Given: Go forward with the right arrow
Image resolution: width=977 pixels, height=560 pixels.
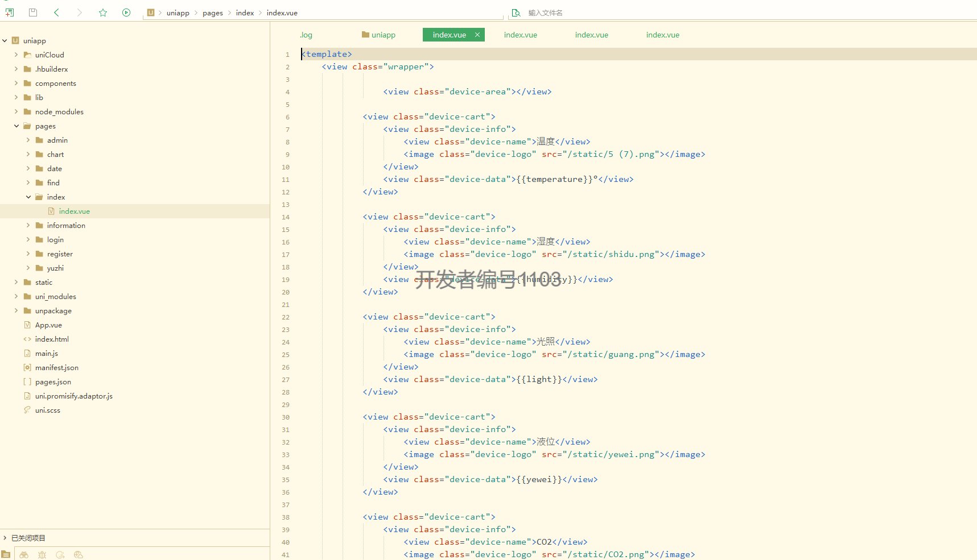Looking at the screenshot, I should coord(79,13).
